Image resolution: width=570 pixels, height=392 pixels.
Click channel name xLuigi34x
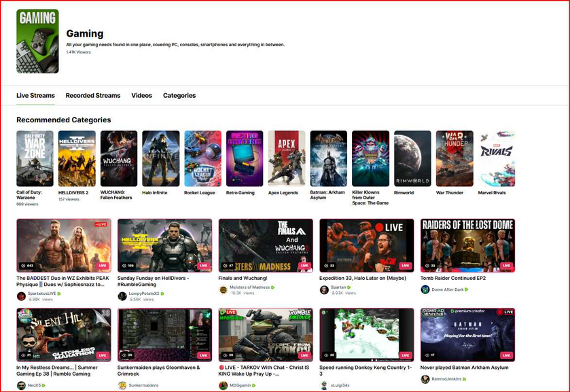(340, 385)
